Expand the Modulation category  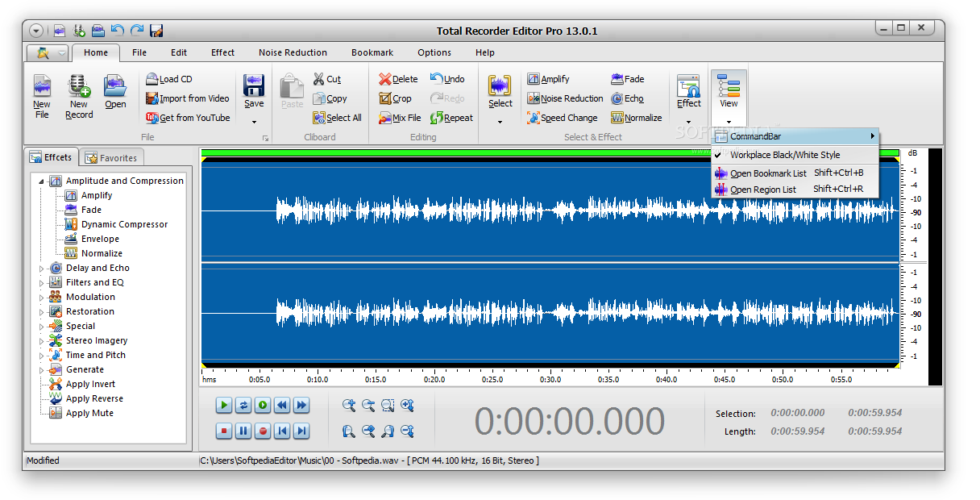42,298
